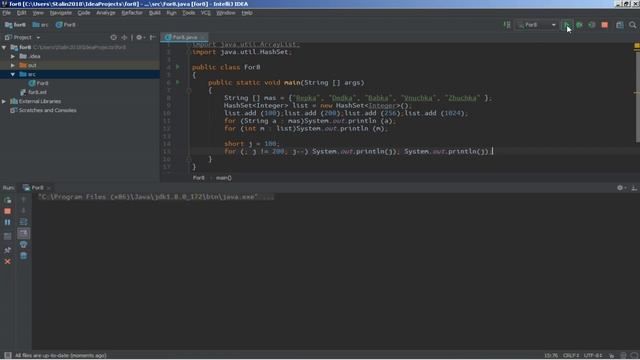Open Run panel settings gear

point(621,188)
